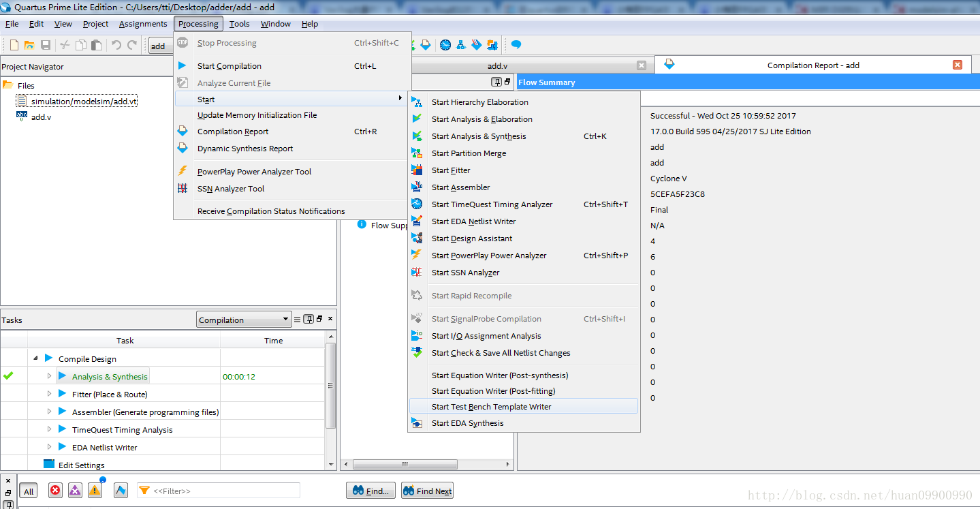Expand the TimeQuest Timing Analysis task
This screenshot has height=509, width=980.
49,429
